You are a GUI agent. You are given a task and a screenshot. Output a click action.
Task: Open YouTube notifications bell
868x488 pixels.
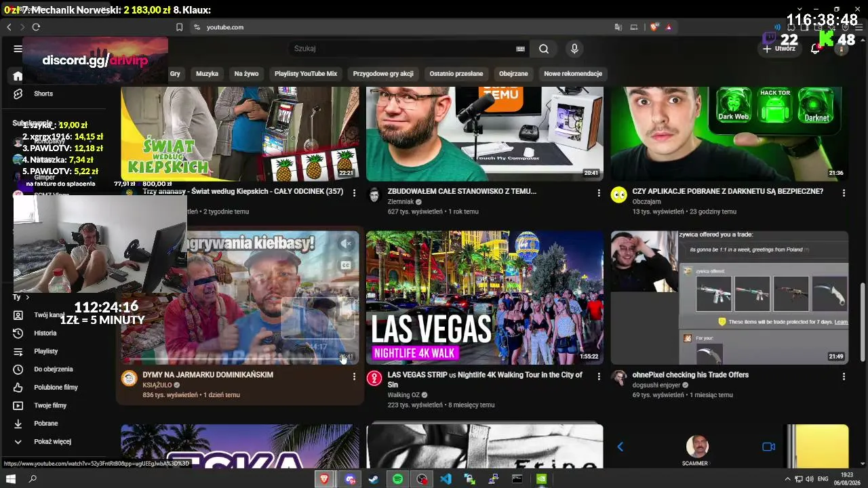click(x=816, y=49)
